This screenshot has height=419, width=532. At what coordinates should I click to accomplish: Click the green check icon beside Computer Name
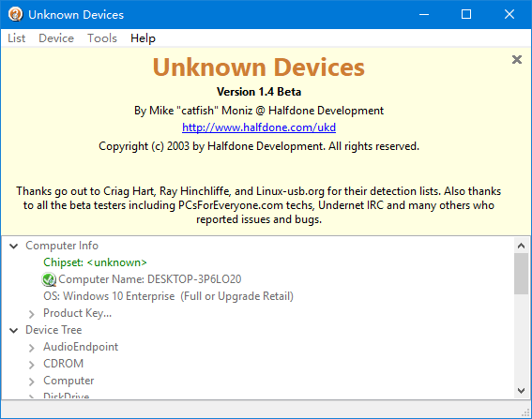[49, 279]
